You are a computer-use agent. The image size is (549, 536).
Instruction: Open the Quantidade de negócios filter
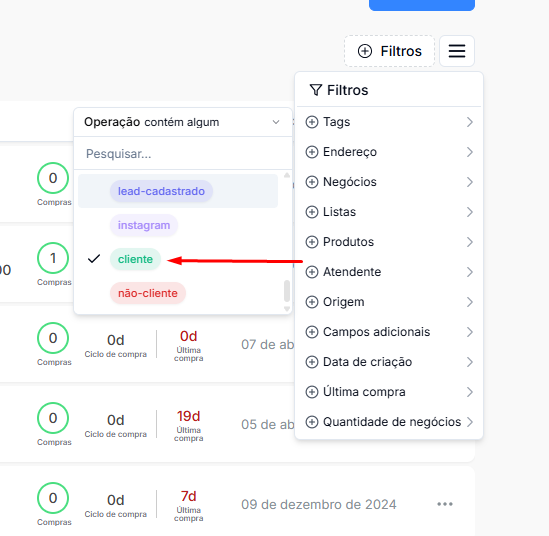click(x=389, y=422)
